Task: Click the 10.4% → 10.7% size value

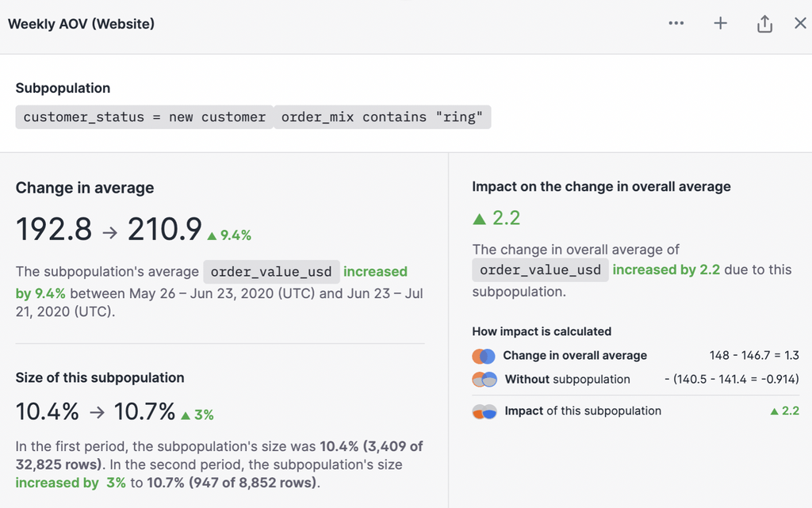Action: coord(95,412)
